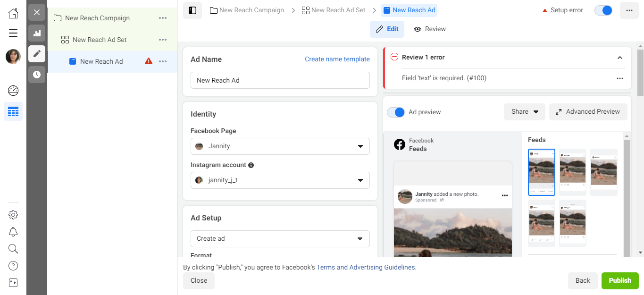Check notifications via the bell icon
This screenshot has height=295, width=644.
click(x=13, y=231)
